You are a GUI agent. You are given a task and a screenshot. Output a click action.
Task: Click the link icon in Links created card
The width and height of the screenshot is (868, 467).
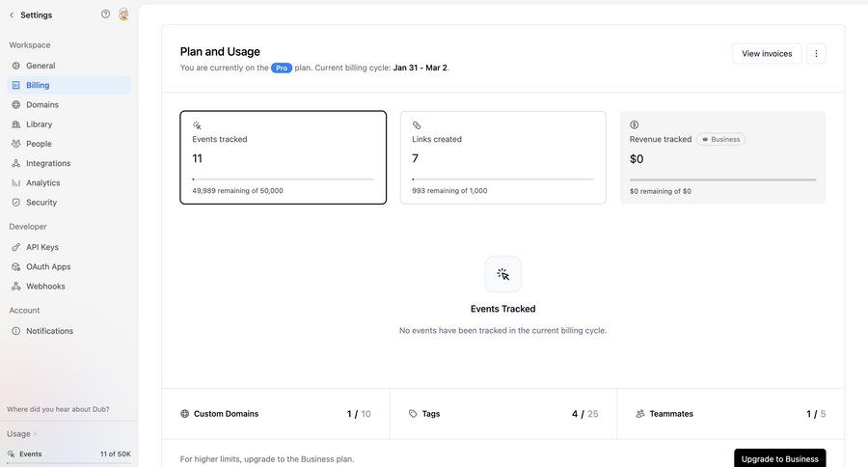(417, 125)
